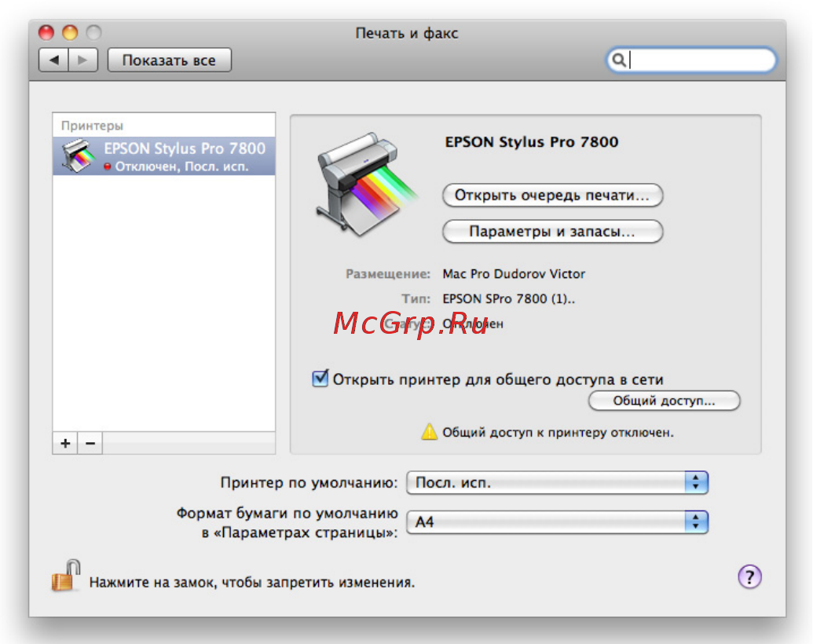
Task: Go back with the left arrow button
Action: [53, 60]
